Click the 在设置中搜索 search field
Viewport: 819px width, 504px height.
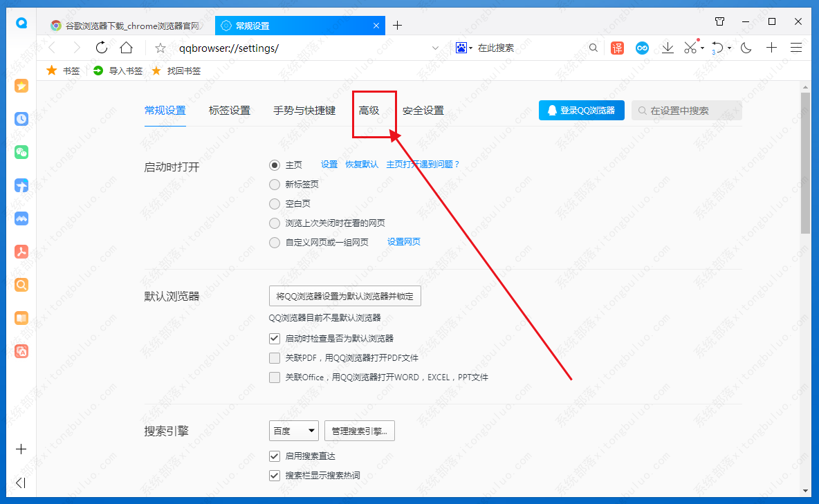coord(686,110)
